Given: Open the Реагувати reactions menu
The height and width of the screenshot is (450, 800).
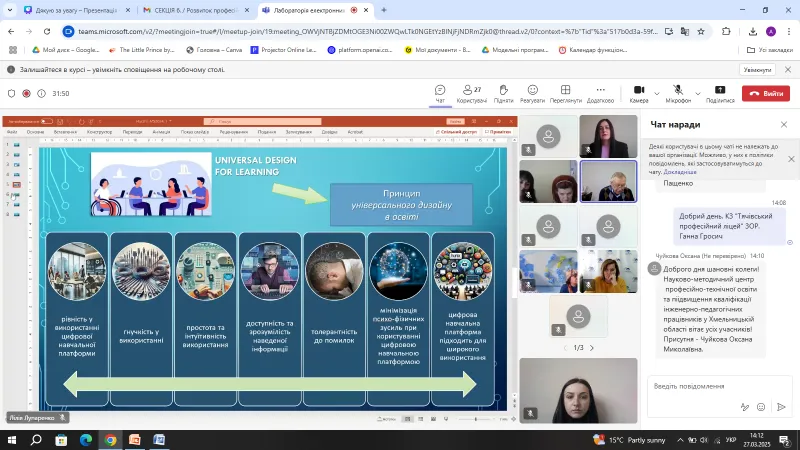Looking at the screenshot, I should [x=532, y=94].
